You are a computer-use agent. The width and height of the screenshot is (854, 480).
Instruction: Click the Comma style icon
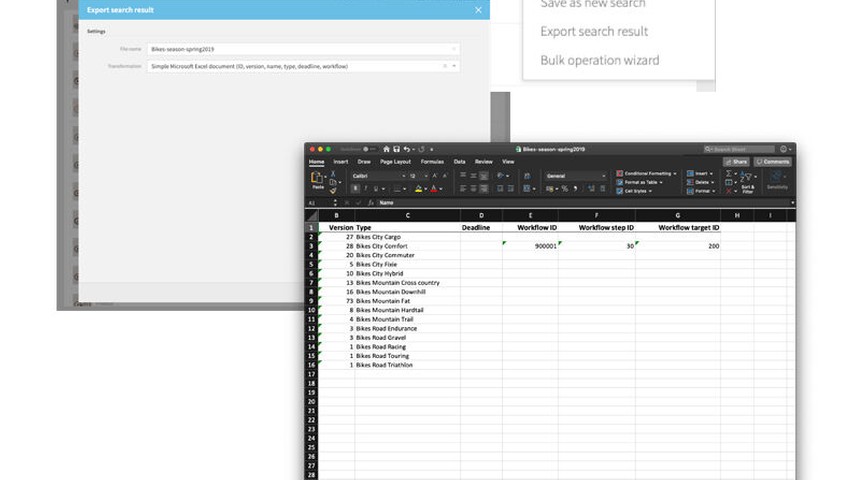point(575,189)
